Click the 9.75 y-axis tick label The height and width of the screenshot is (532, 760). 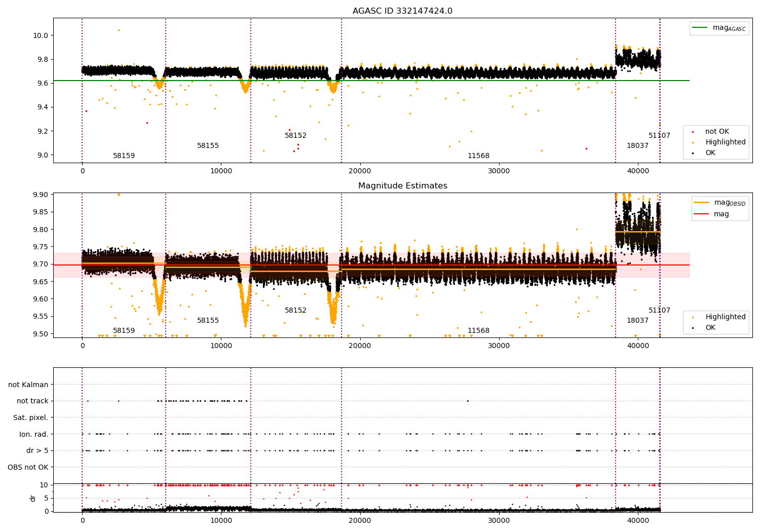pyautogui.click(x=40, y=247)
